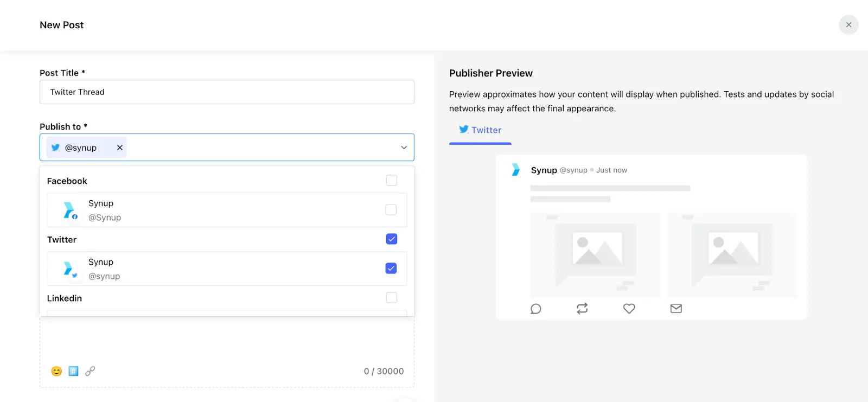
Task: Click the Linkedin group label
Action: coord(65,298)
